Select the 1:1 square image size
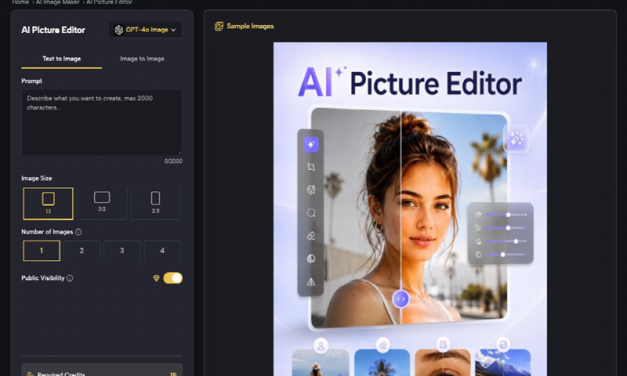Image resolution: width=627 pixels, height=376 pixels. (48, 204)
